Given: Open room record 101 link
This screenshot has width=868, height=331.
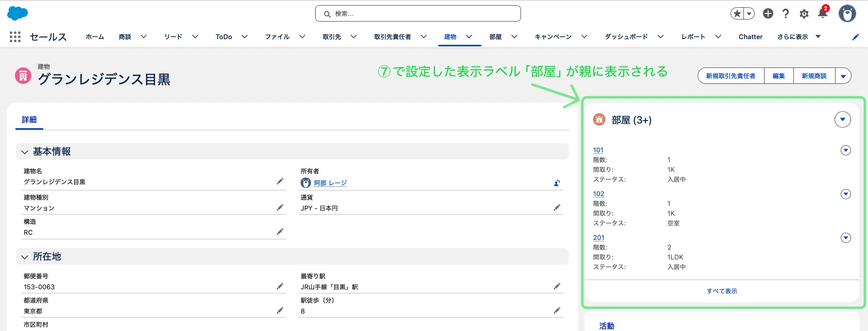Looking at the screenshot, I should 598,150.
